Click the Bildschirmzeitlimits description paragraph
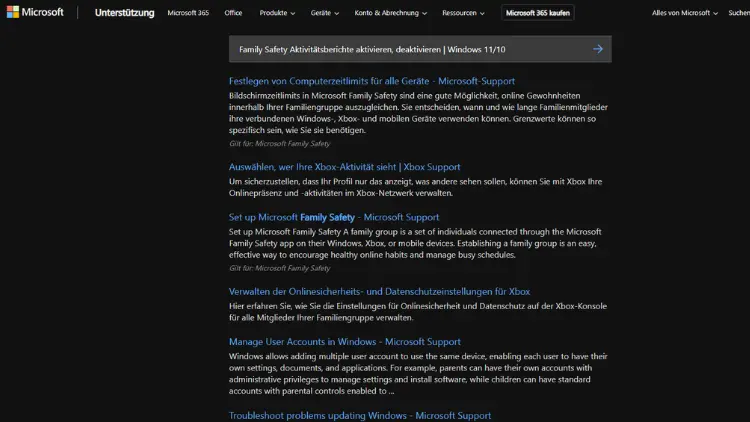This screenshot has height=422, width=750. (419, 113)
